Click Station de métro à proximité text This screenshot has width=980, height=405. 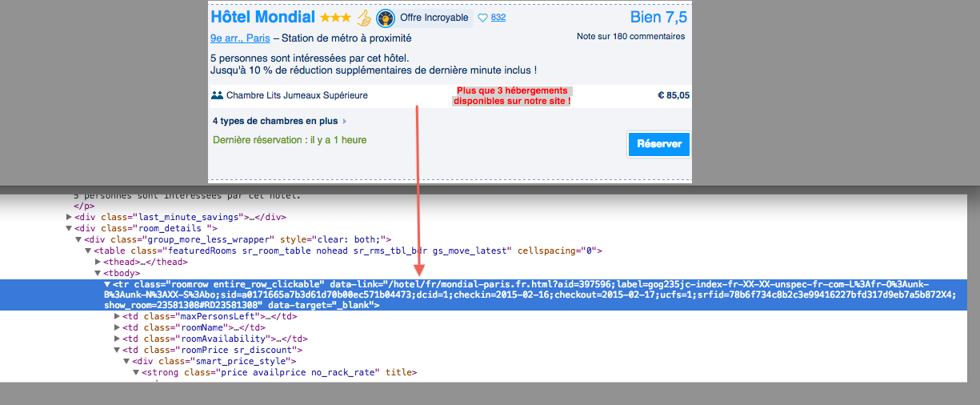click(x=347, y=38)
